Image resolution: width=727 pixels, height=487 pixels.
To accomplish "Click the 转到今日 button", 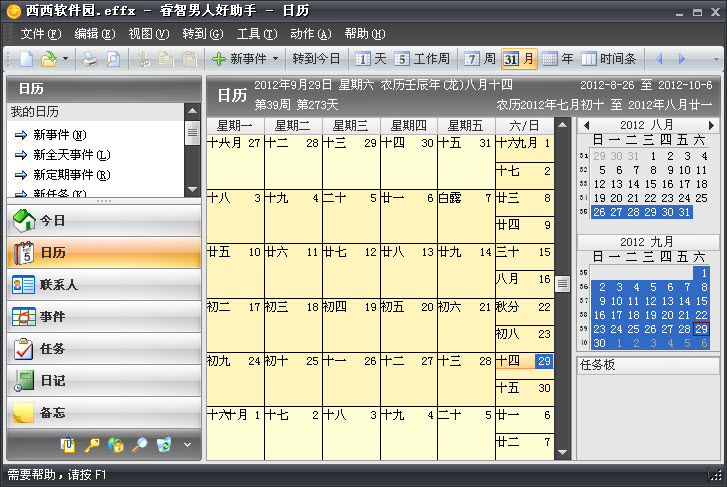I will coord(316,59).
